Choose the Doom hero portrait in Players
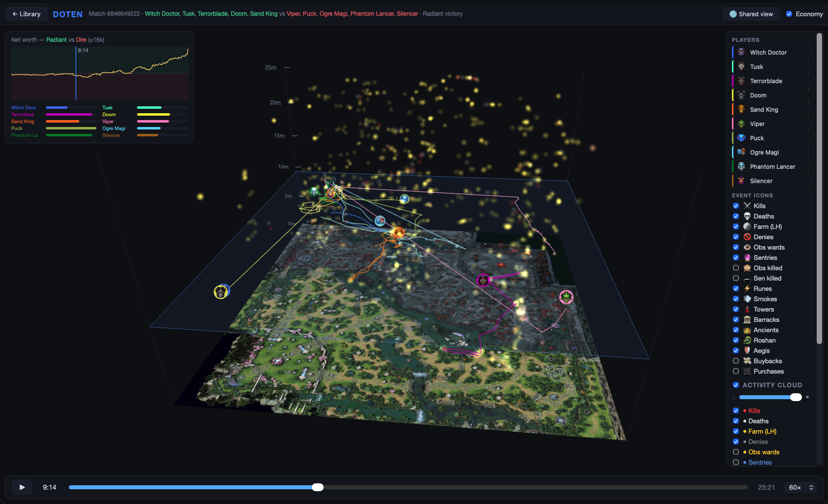This screenshot has height=504, width=828. click(741, 95)
